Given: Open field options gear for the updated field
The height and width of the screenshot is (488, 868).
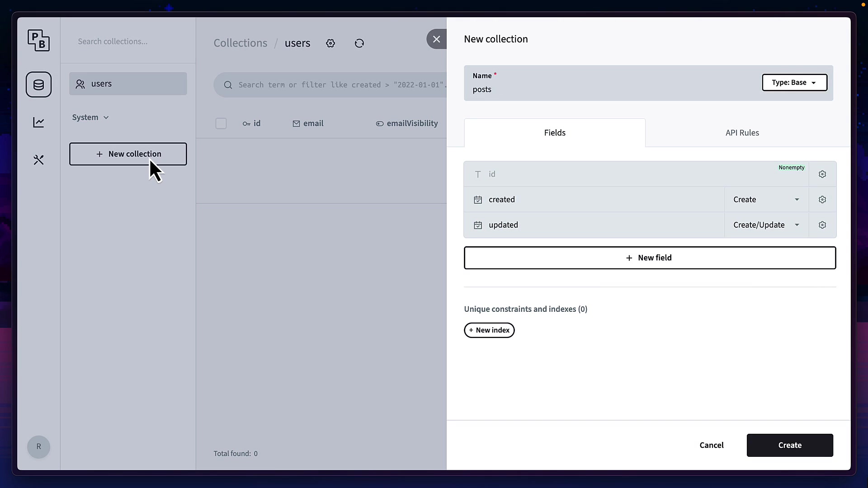Looking at the screenshot, I should click(822, 225).
